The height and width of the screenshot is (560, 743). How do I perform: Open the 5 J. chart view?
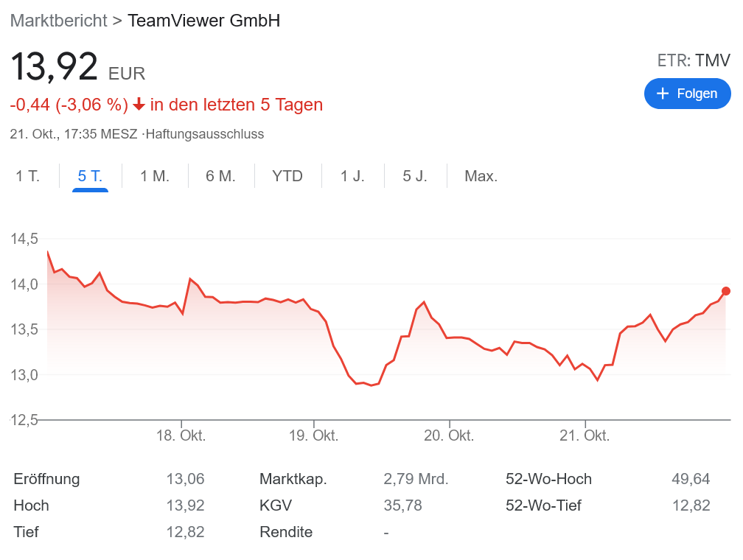[415, 176]
